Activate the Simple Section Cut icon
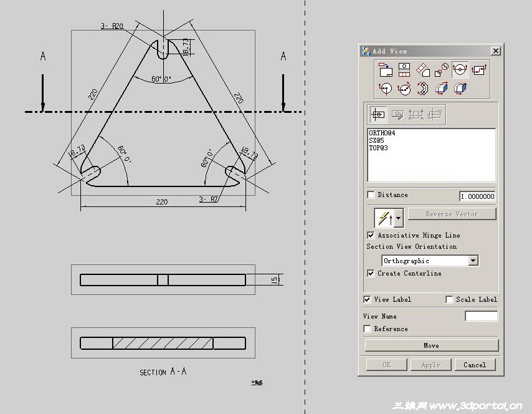Image resolution: width=532 pixels, height=414 pixels. pos(460,70)
